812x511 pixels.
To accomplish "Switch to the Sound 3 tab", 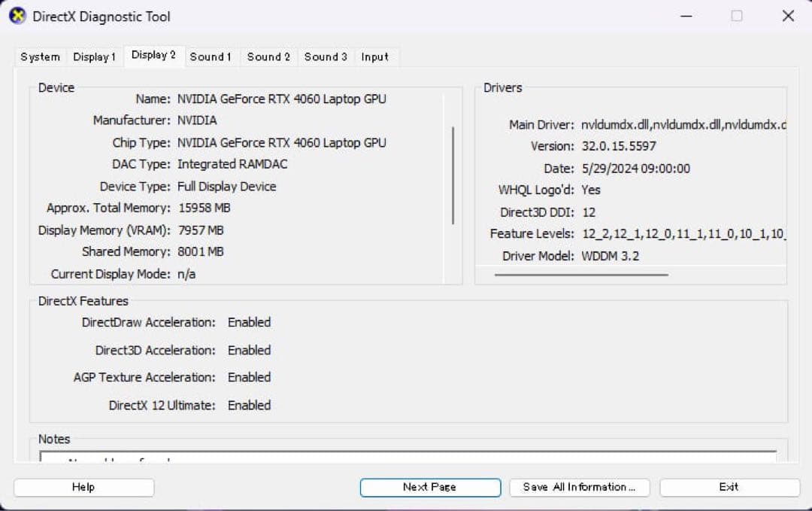I will click(325, 56).
